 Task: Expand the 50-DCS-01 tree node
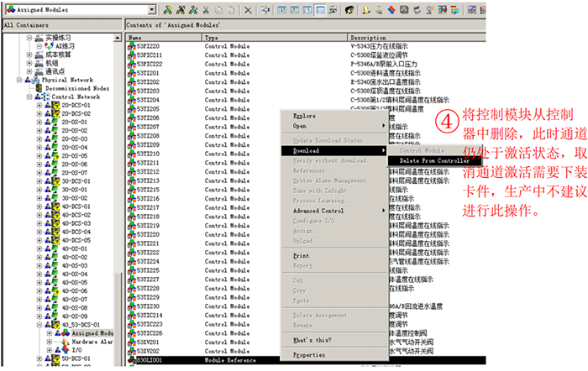coord(40,358)
